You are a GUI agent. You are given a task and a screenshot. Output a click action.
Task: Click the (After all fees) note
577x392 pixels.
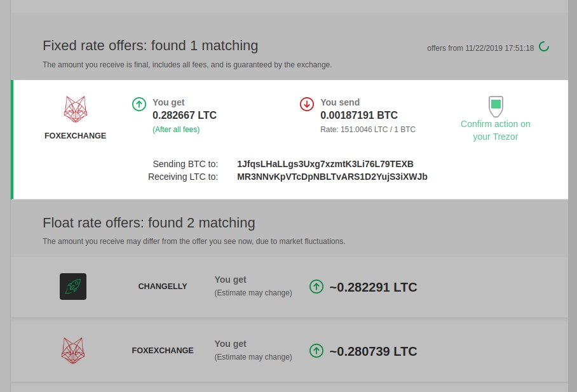click(x=176, y=130)
